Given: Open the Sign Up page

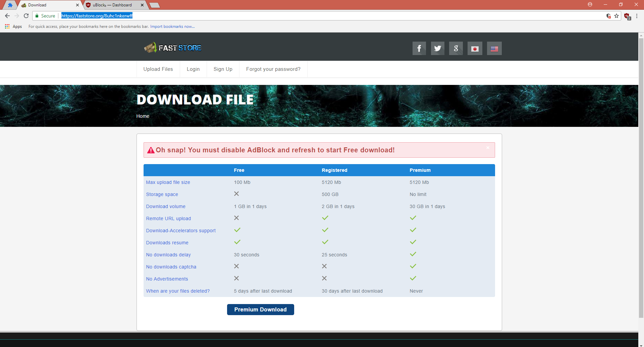Looking at the screenshot, I should (x=223, y=69).
